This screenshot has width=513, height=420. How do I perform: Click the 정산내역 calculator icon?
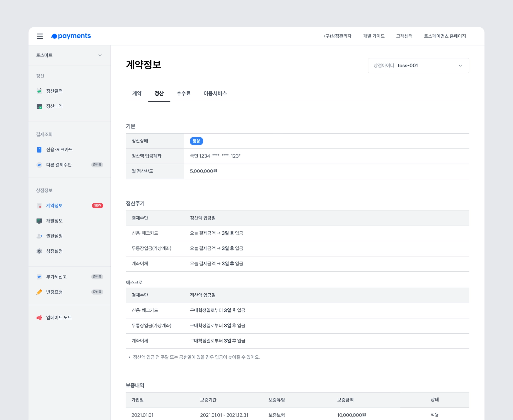click(x=39, y=106)
